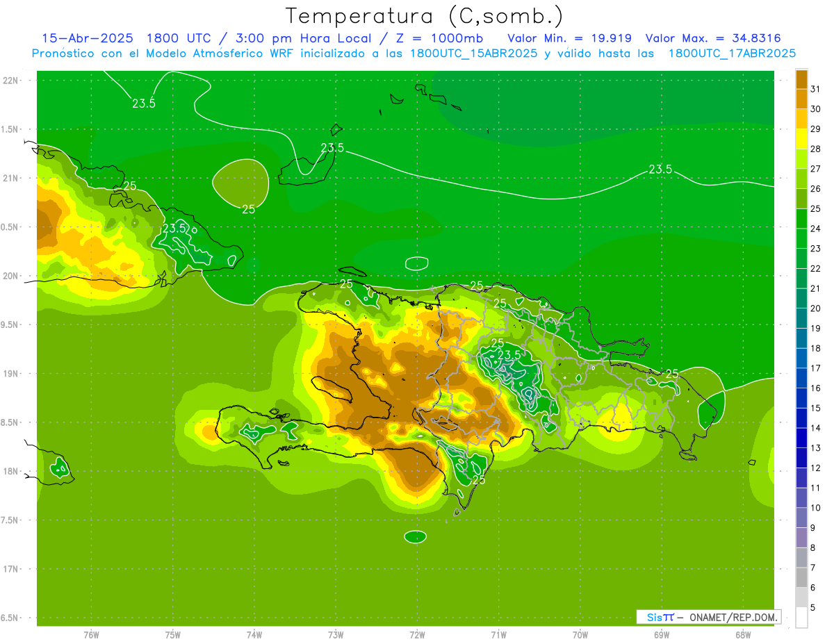This screenshot has height=644, width=834.
Task: Click the '70W' longitude axis label
Action: (580, 635)
